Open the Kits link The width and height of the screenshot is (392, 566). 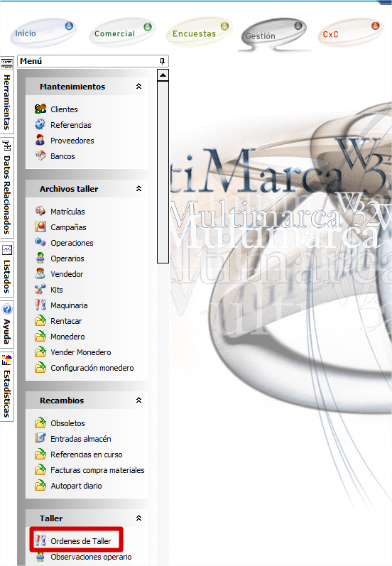(57, 290)
